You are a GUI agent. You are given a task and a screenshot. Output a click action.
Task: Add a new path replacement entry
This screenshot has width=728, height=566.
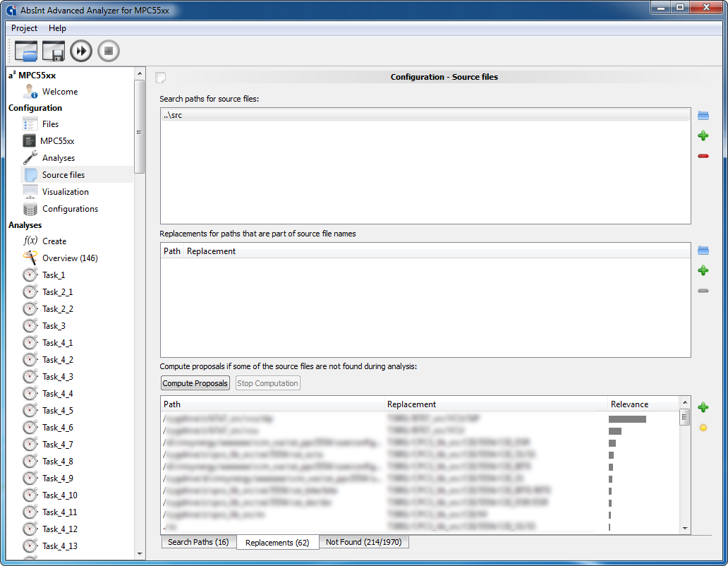[x=703, y=270]
